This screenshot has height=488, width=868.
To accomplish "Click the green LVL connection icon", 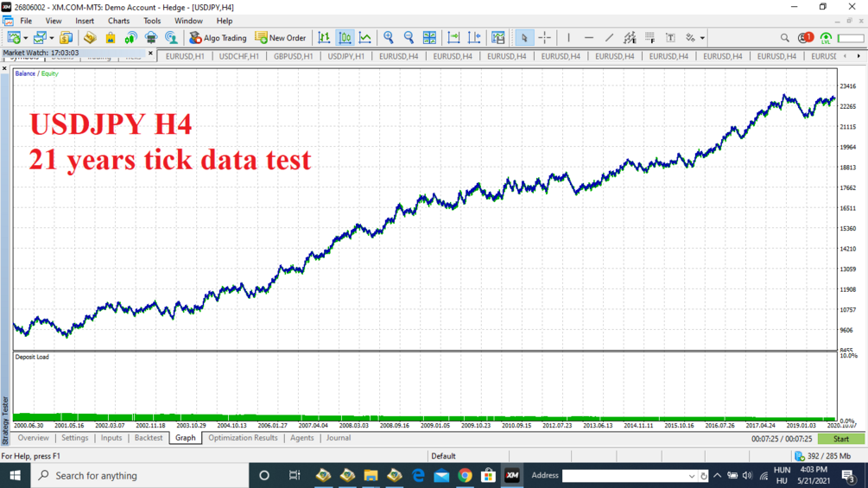I will [826, 38].
